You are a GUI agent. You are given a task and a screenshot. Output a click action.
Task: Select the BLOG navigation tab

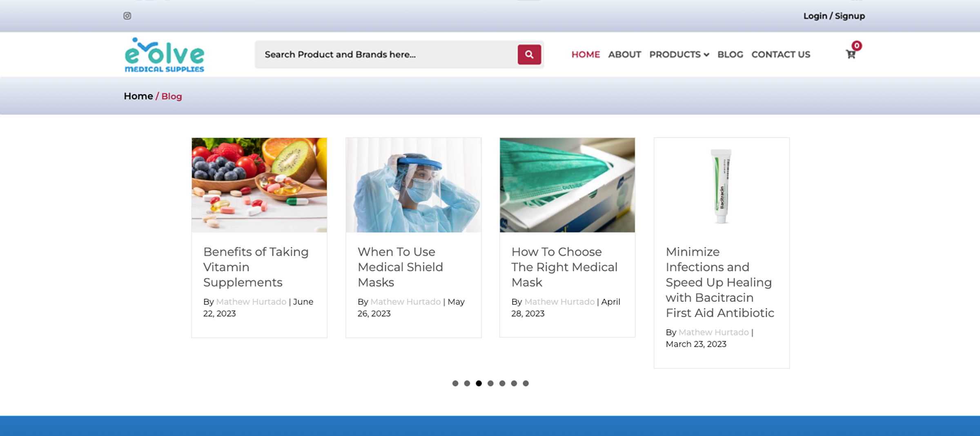(730, 54)
